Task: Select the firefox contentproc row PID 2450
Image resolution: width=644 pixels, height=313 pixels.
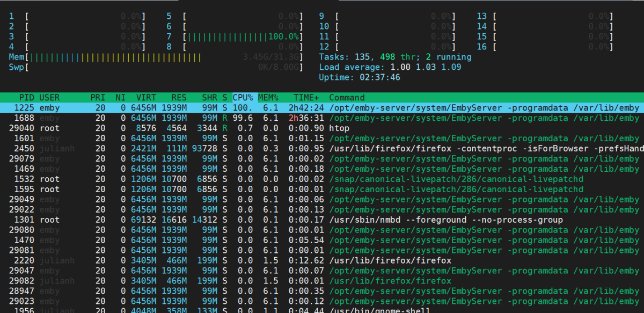Action: click(322, 149)
